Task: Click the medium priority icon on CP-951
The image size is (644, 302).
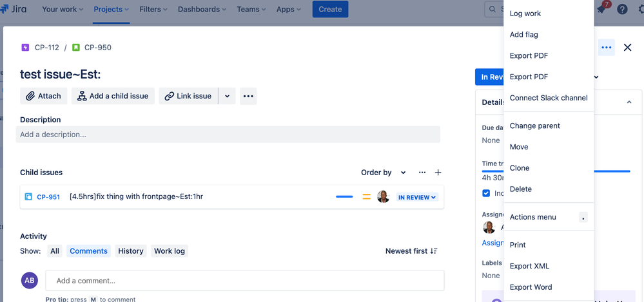Action: coord(366,197)
